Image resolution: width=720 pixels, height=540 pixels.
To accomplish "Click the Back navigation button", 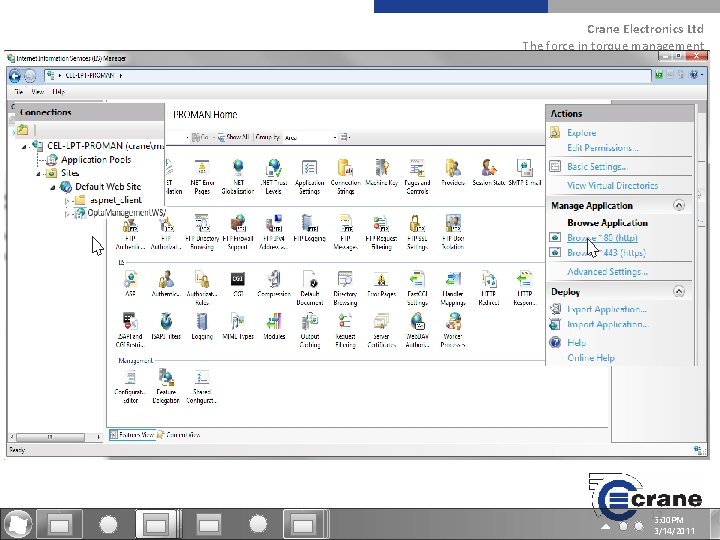I will coord(15,76).
